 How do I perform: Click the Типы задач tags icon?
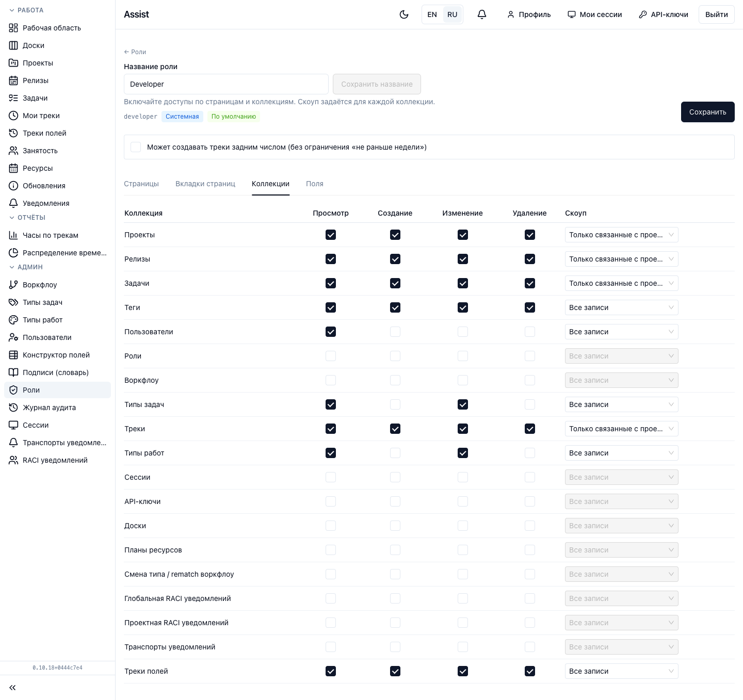(x=13, y=302)
